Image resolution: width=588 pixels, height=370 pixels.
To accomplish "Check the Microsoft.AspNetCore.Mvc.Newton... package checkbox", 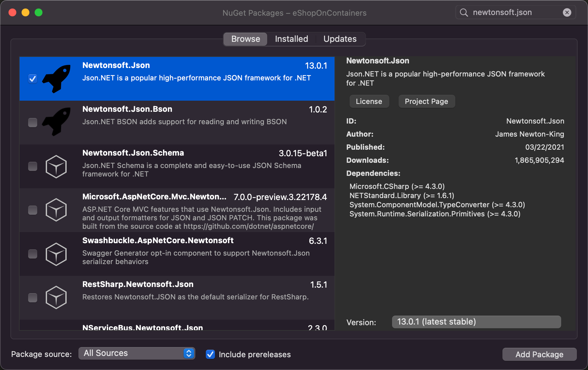I will pyautogui.click(x=33, y=210).
